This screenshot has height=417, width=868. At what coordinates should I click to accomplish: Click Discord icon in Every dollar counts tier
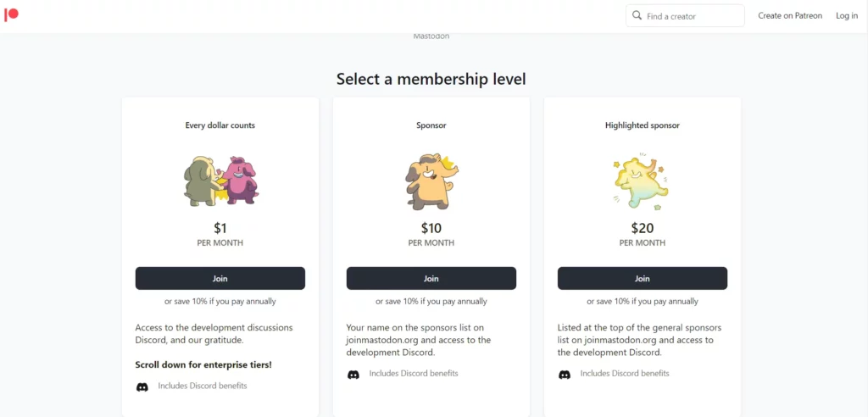[142, 386]
